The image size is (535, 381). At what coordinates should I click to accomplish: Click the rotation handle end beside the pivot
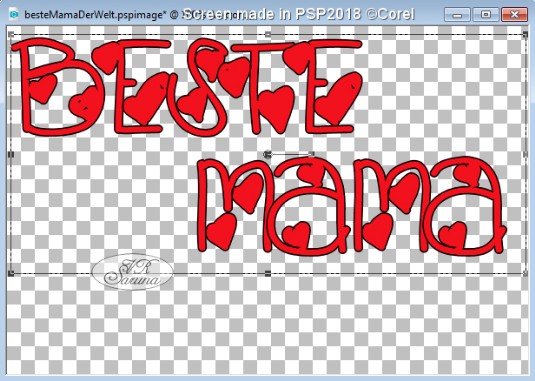tap(311, 154)
